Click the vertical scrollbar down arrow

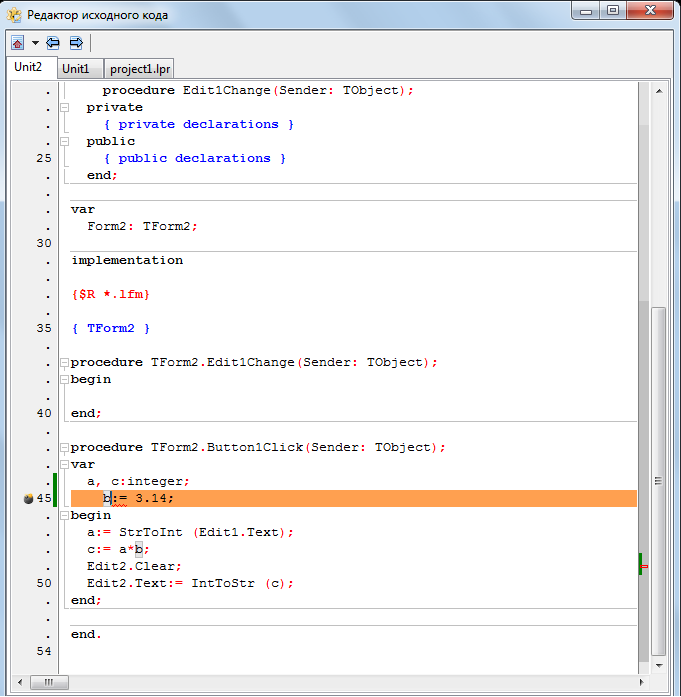(659, 664)
